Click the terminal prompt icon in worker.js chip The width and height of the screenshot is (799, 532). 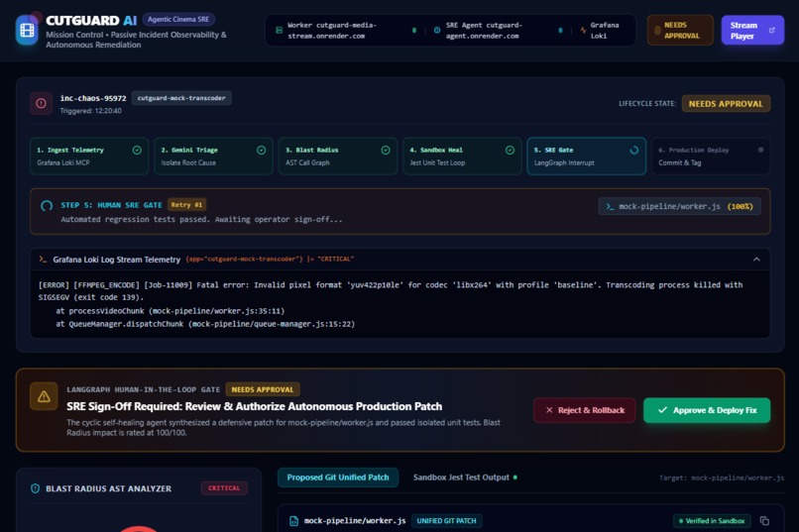[x=610, y=206]
